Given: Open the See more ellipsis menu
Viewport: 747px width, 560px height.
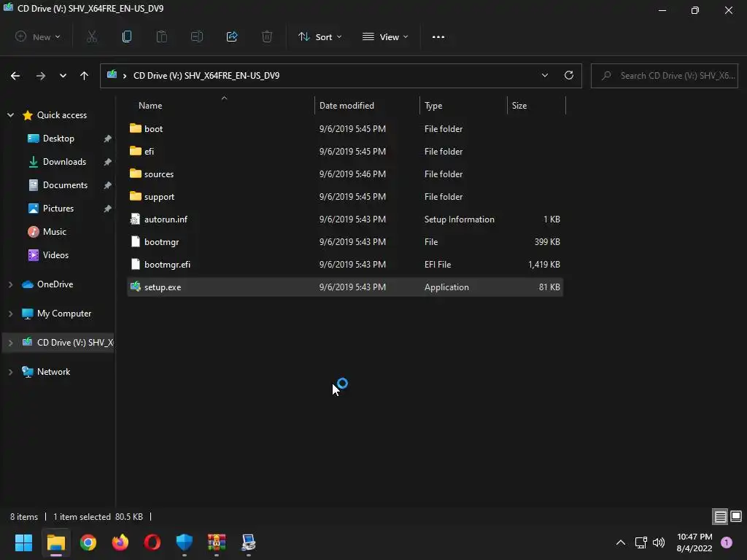Looking at the screenshot, I should pyautogui.click(x=438, y=36).
